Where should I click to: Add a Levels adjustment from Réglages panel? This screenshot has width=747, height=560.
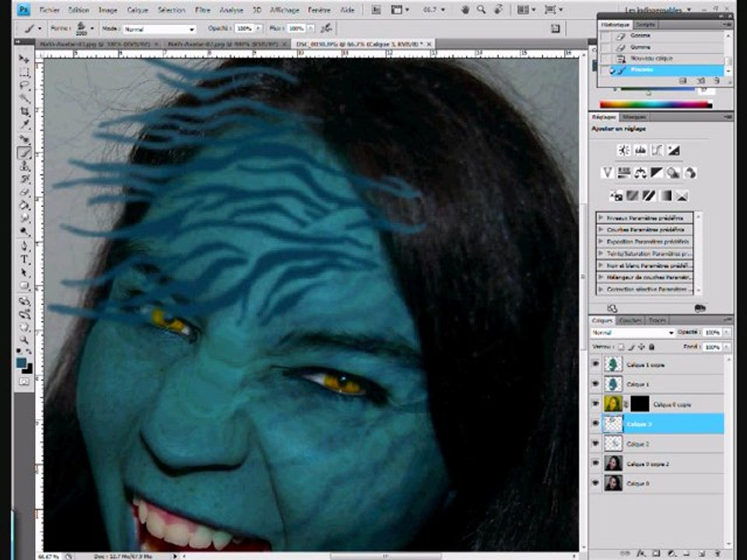click(x=640, y=150)
